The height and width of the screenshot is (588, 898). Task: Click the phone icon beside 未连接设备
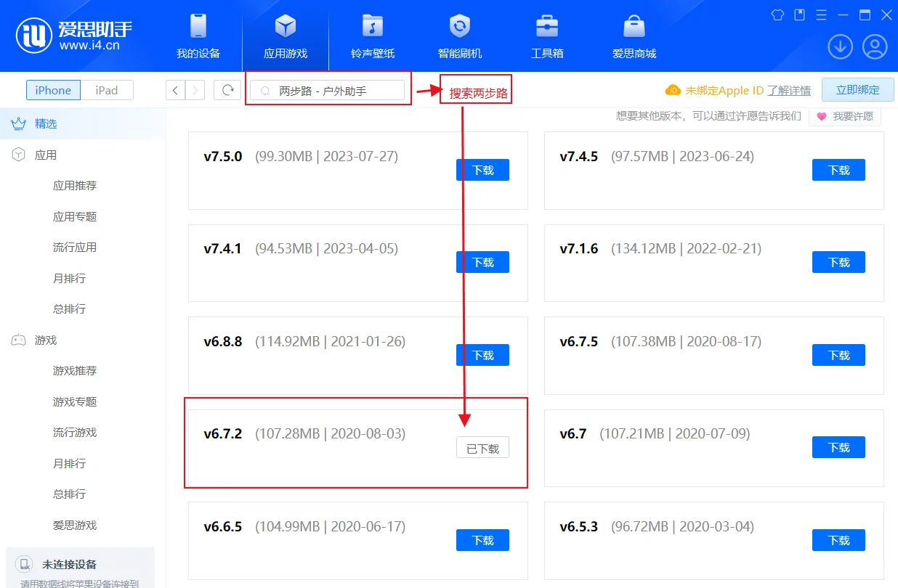click(25, 564)
